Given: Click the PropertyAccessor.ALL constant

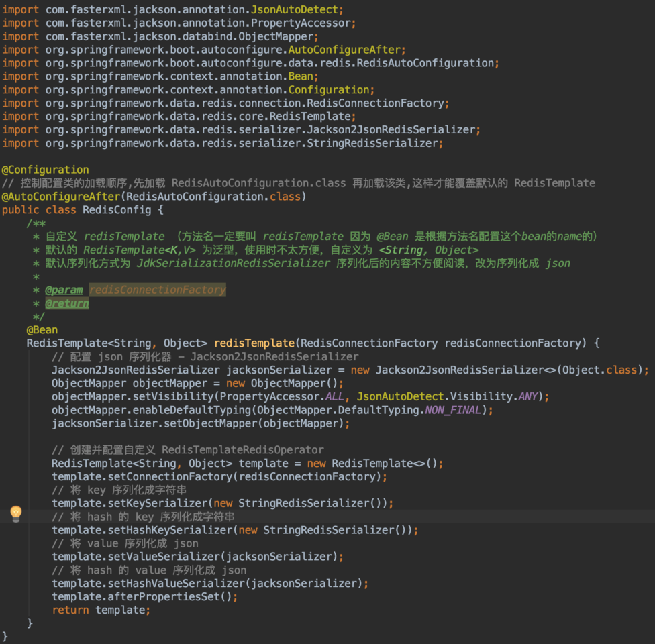Looking at the screenshot, I should 282,396.
